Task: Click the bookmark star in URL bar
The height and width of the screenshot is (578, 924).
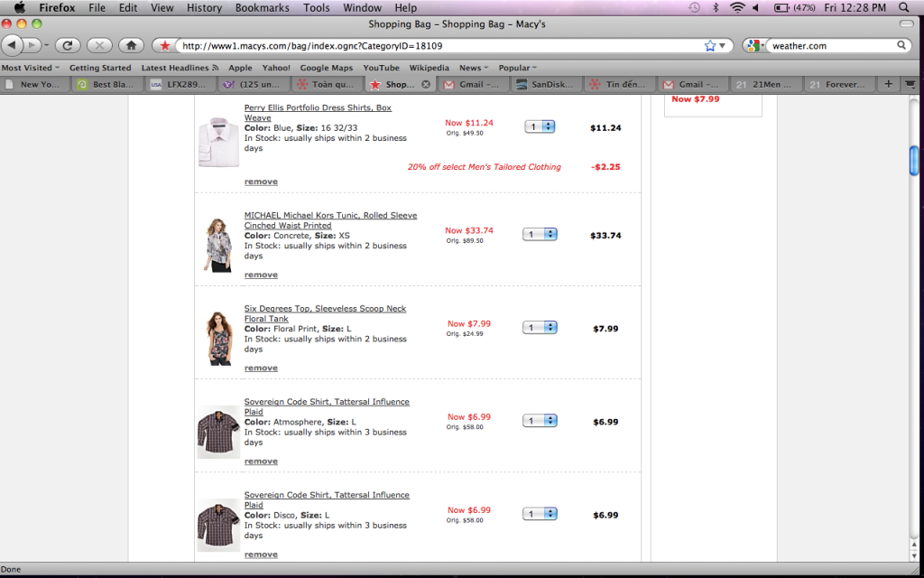Action: tap(709, 45)
